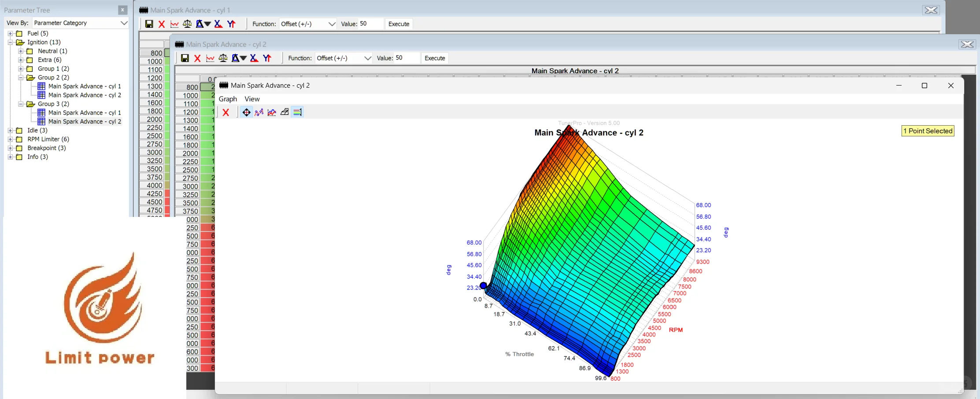Toggle the crosshair move tool in graph toolbar
980x399 pixels.
pyautogui.click(x=246, y=112)
